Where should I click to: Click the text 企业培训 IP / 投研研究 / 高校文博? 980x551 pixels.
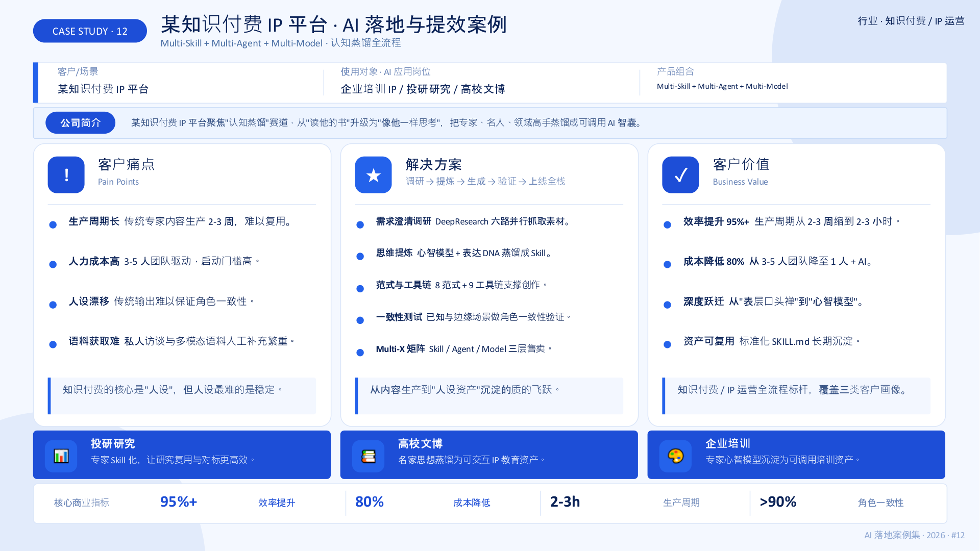(x=423, y=89)
